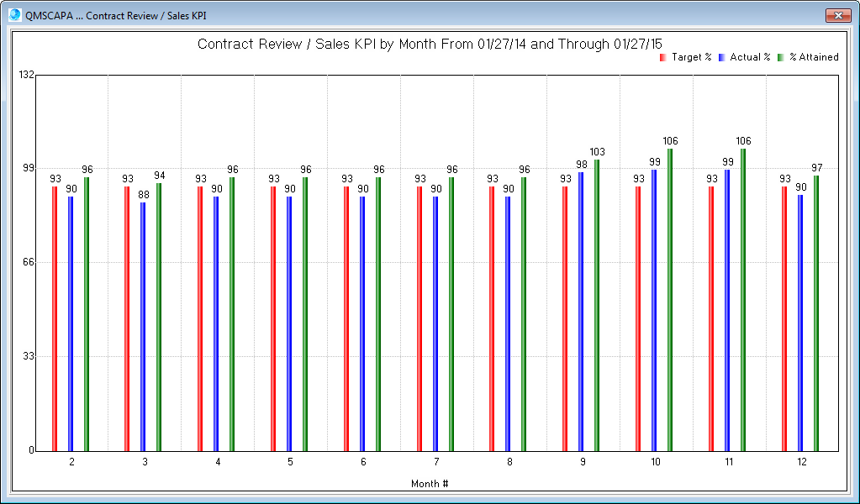Click the green 97 bar for month 12
The width and height of the screenshot is (860, 504).
pyautogui.click(x=816, y=312)
